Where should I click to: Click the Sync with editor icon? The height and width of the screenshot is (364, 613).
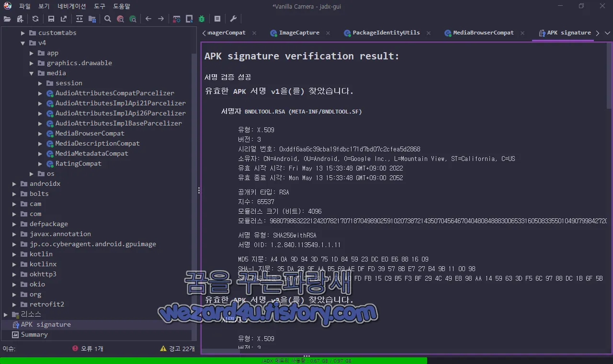pos(79,19)
